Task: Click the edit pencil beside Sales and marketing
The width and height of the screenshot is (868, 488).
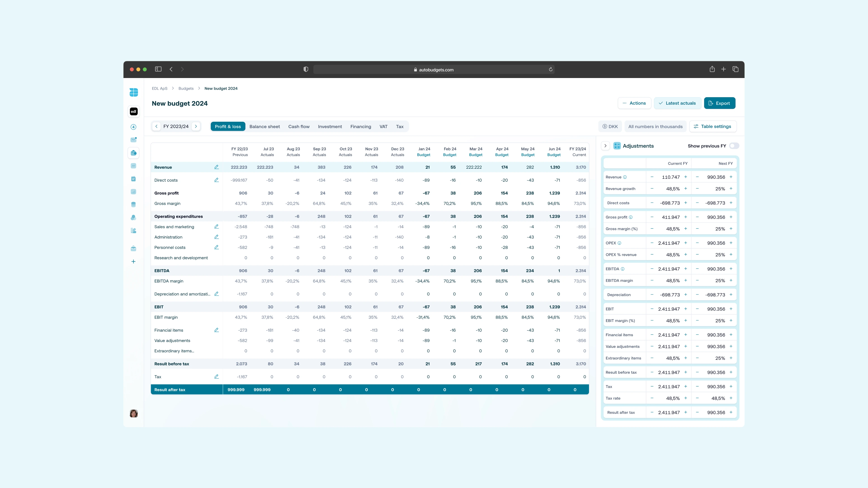Action: (x=216, y=227)
